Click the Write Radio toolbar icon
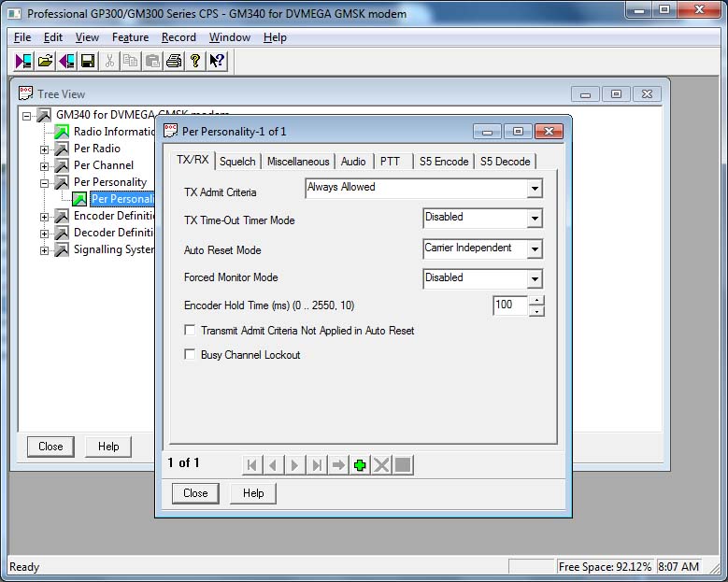 (66, 61)
